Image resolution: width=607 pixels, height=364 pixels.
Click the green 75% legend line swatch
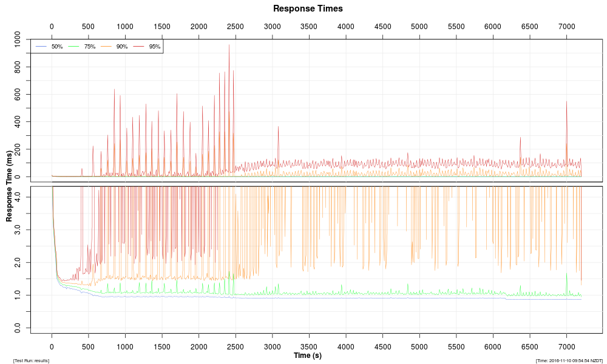(74, 47)
